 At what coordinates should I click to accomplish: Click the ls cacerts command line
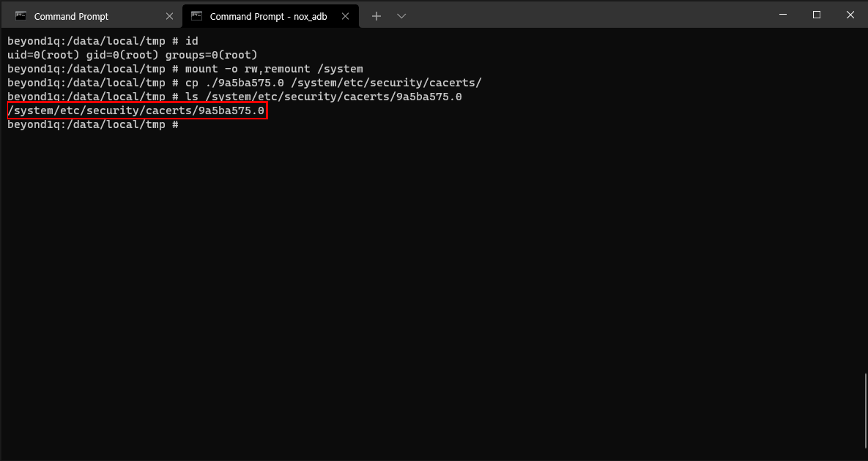(234, 97)
